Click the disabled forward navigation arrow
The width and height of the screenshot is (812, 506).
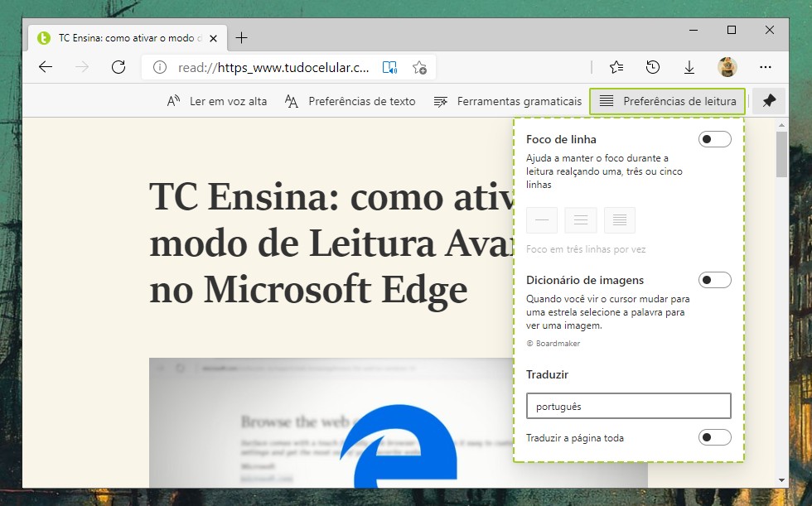(x=82, y=67)
